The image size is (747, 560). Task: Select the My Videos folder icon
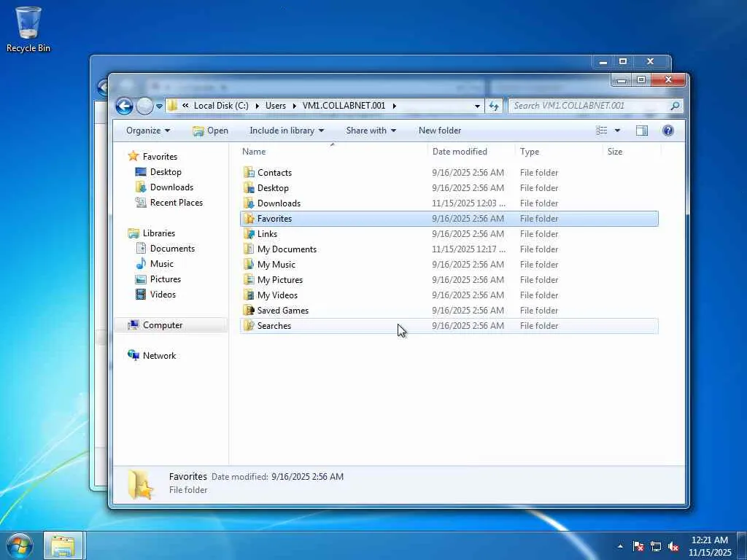(x=249, y=295)
